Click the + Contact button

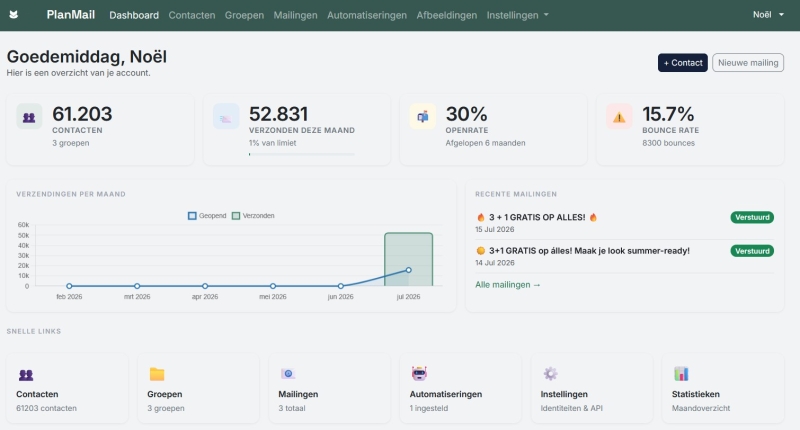(x=683, y=63)
